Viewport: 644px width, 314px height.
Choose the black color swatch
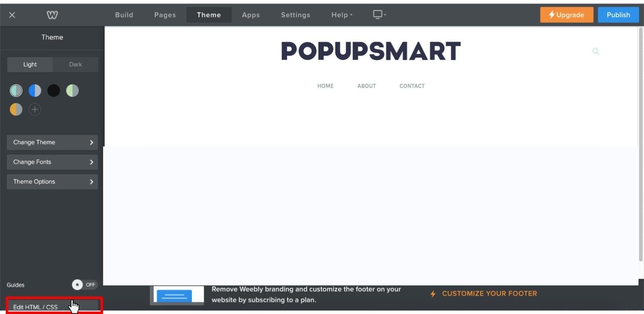tap(54, 91)
